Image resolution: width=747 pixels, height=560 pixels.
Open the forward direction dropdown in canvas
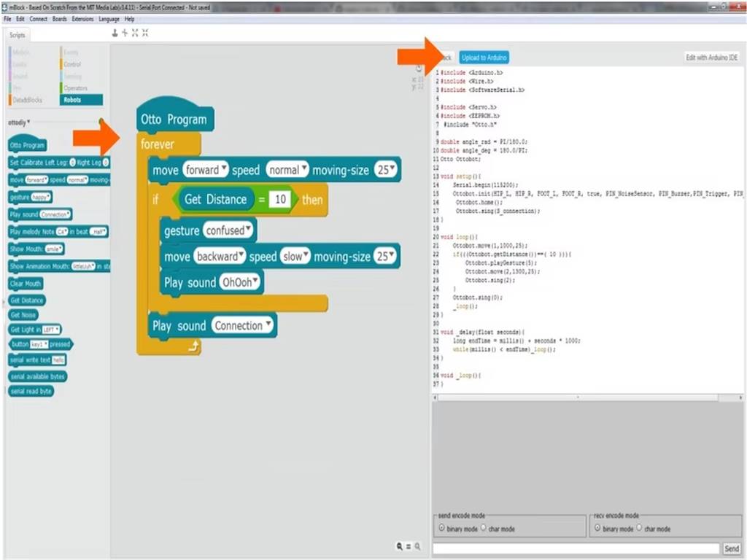(x=206, y=170)
